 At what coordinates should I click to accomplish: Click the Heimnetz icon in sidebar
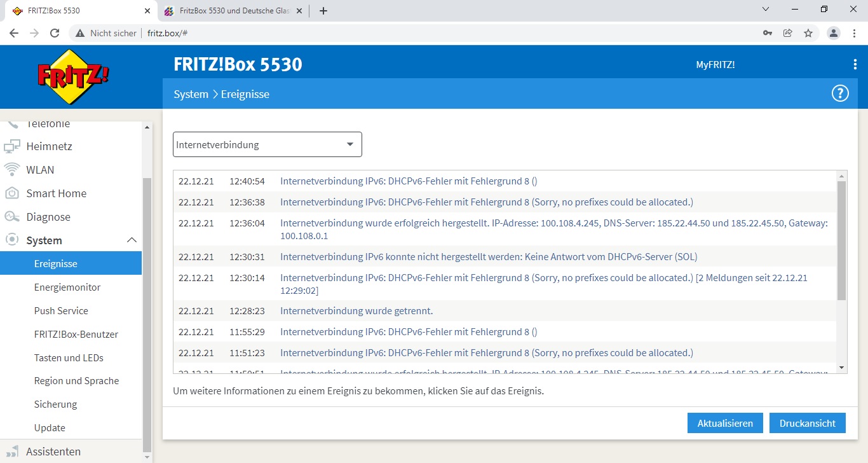12,146
